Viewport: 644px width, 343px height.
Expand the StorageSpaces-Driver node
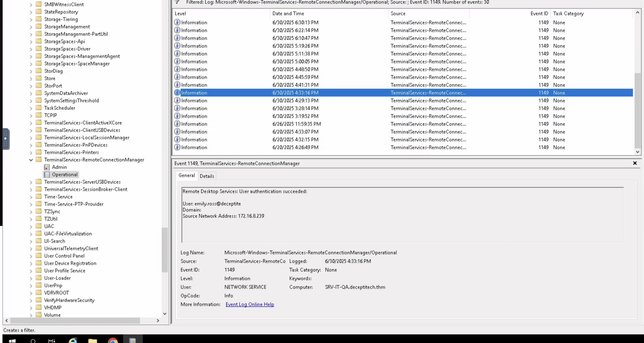[31, 49]
